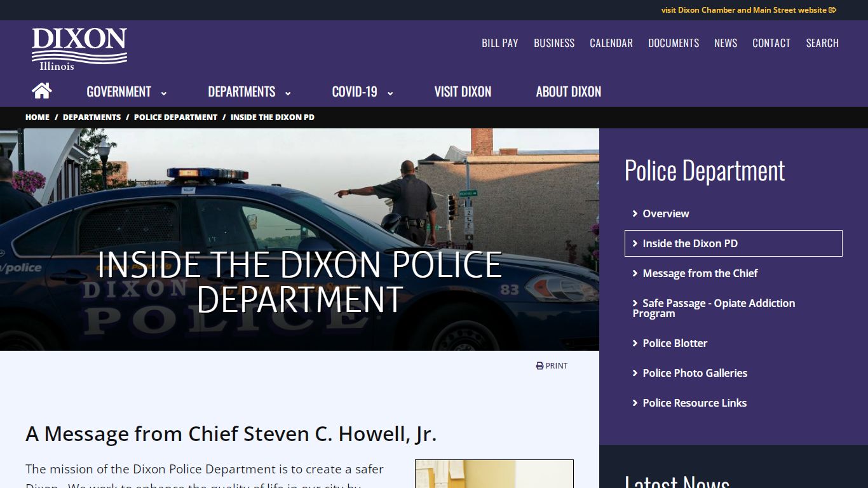Viewport: 868px width, 488px height.
Task: Select Inside the Dixon PD in sidebar
Action: click(x=733, y=243)
